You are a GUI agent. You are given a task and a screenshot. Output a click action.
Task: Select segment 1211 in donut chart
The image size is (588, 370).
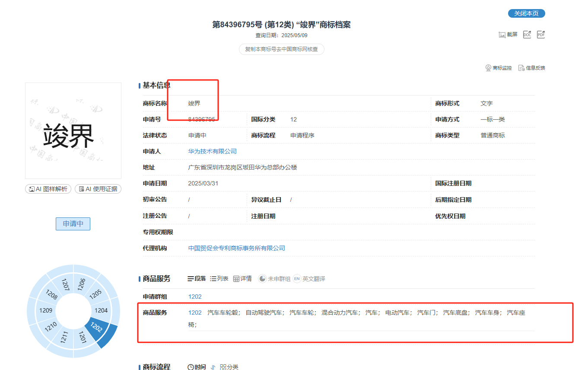[64, 337]
